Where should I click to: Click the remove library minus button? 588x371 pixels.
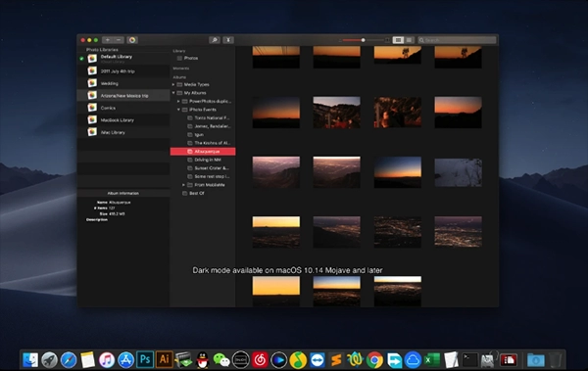coord(119,40)
